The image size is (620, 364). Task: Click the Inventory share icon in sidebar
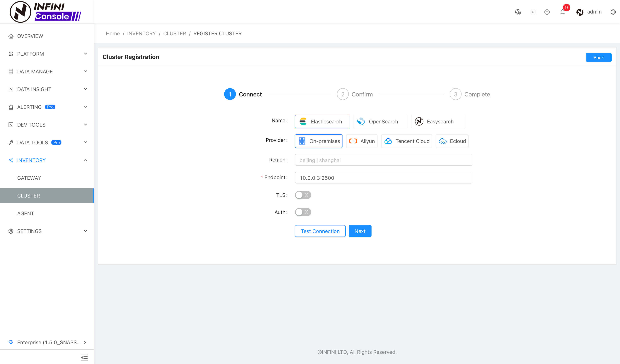11,160
